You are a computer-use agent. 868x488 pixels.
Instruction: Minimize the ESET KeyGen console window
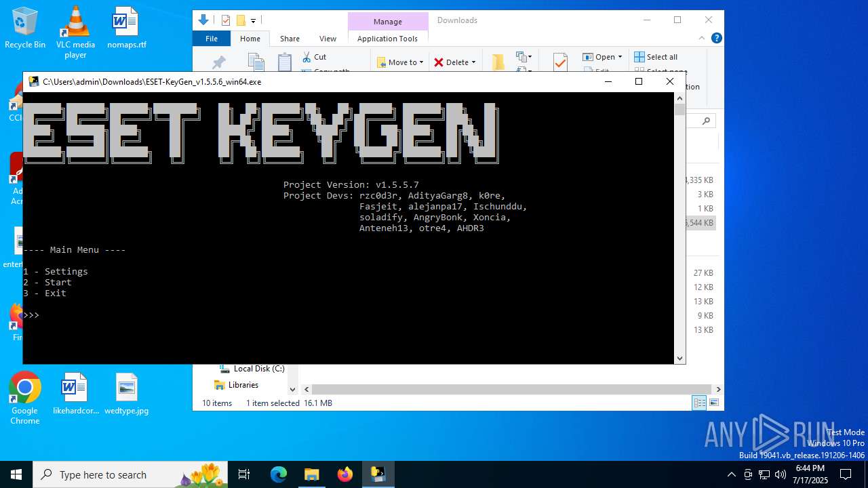pyautogui.click(x=608, y=81)
